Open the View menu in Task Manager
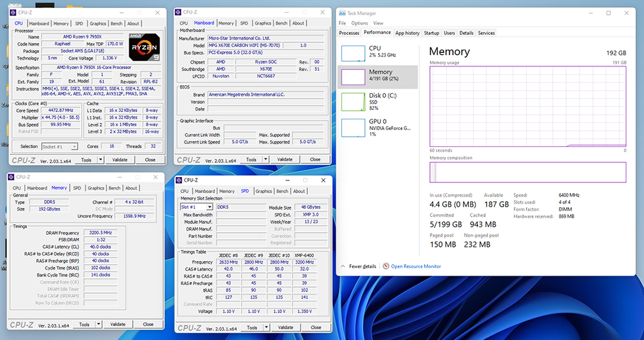The image size is (644, 340). (x=378, y=23)
